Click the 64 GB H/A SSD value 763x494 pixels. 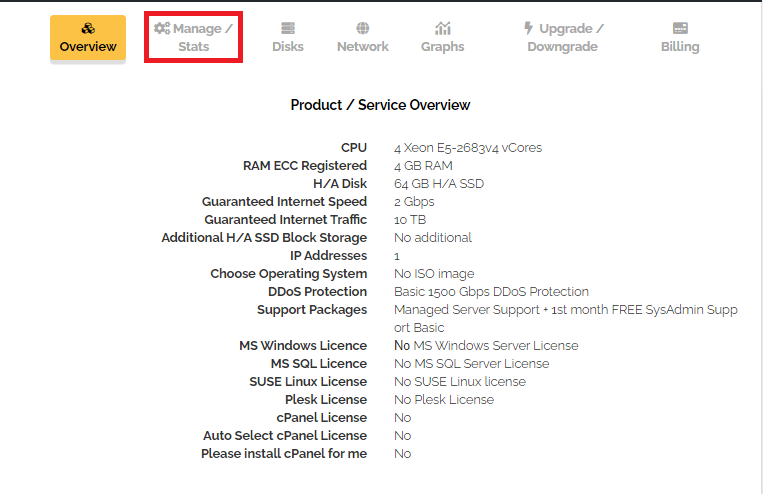click(x=439, y=183)
